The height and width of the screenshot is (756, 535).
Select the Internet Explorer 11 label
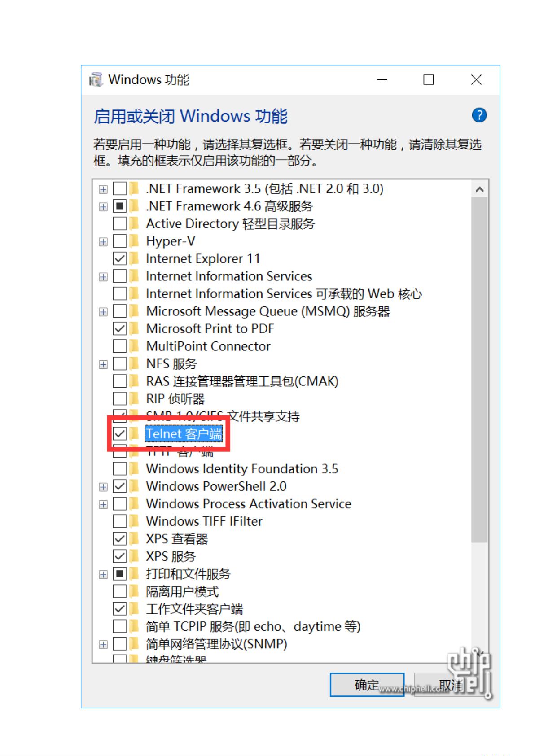pyautogui.click(x=203, y=259)
